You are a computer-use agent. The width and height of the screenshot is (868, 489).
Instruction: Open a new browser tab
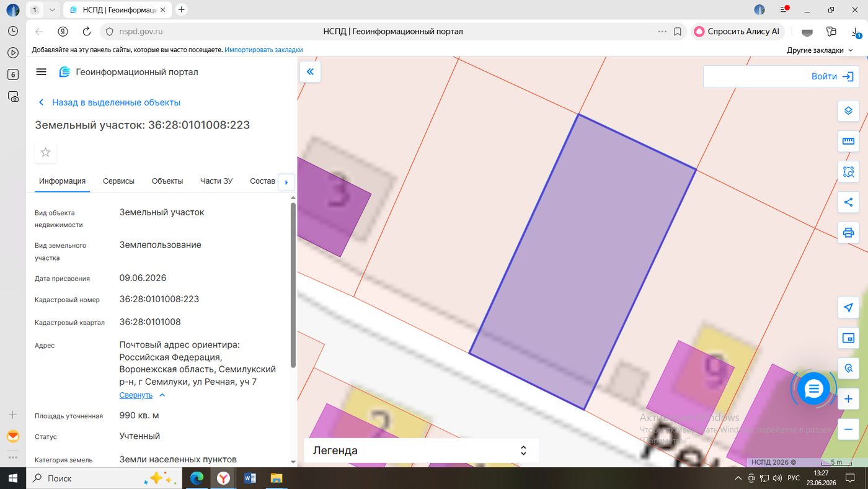tap(182, 10)
